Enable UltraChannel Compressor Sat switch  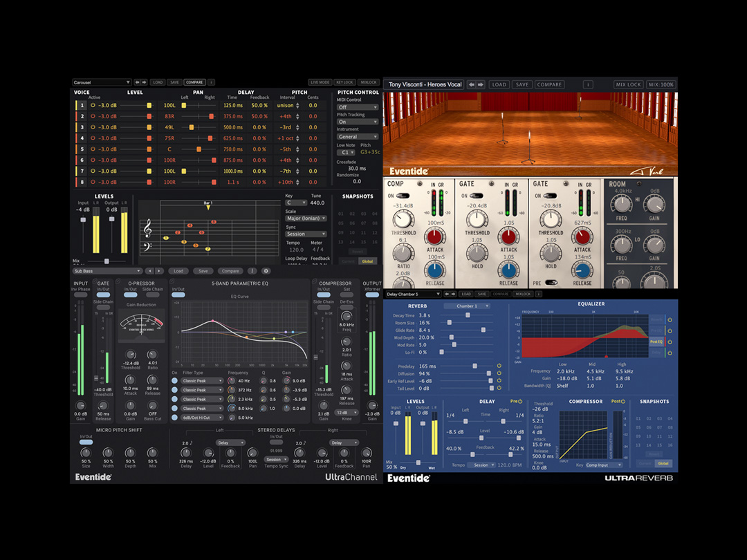pyautogui.click(x=347, y=295)
